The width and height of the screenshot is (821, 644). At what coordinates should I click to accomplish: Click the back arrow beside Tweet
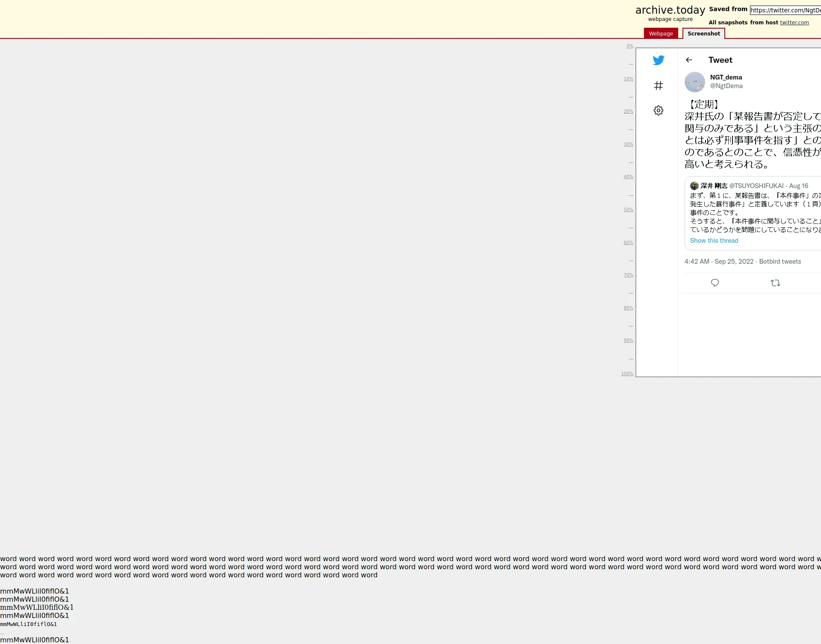(688, 60)
